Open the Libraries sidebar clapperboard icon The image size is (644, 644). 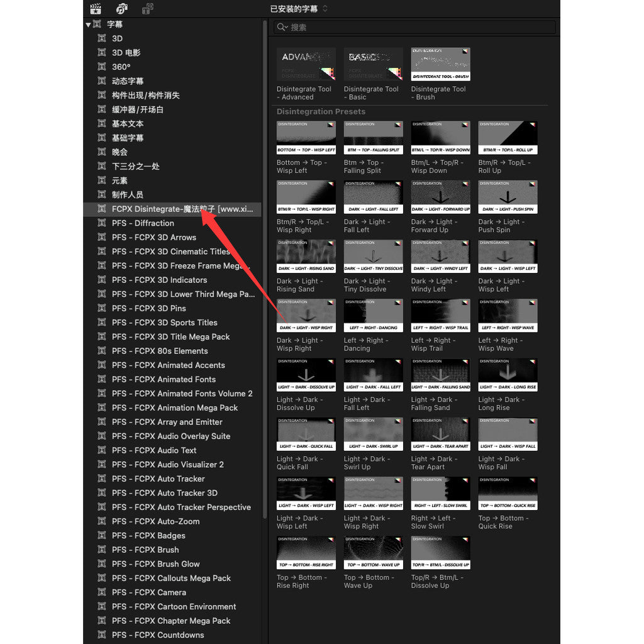pos(96,9)
